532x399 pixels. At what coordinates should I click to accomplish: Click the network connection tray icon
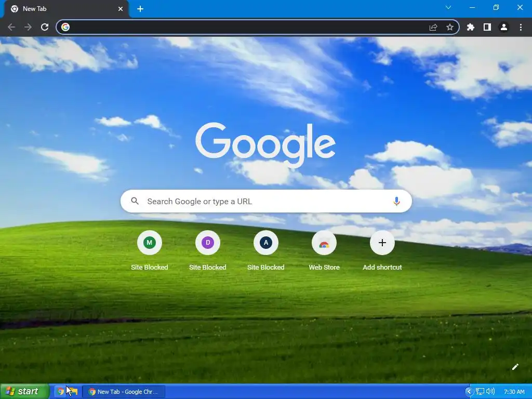[480, 392]
